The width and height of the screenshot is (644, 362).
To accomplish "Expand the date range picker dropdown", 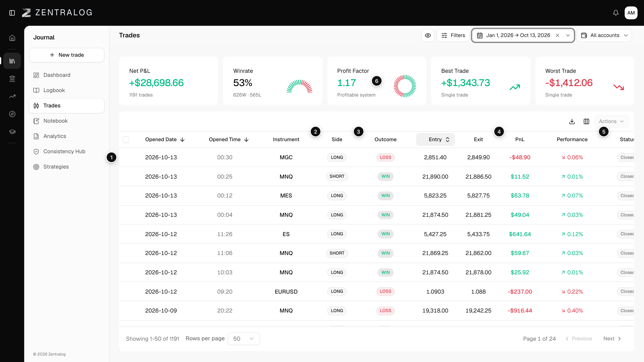I will coord(568,35).
